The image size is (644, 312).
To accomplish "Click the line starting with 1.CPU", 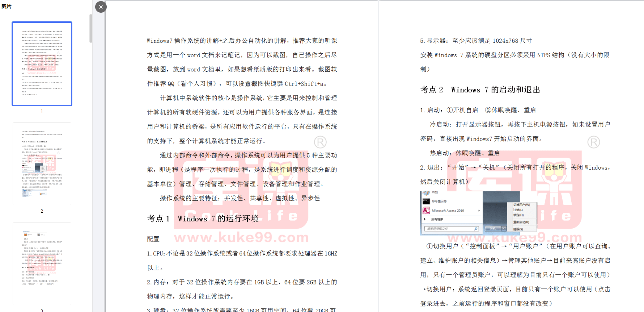I will click(x=242, y=253).
